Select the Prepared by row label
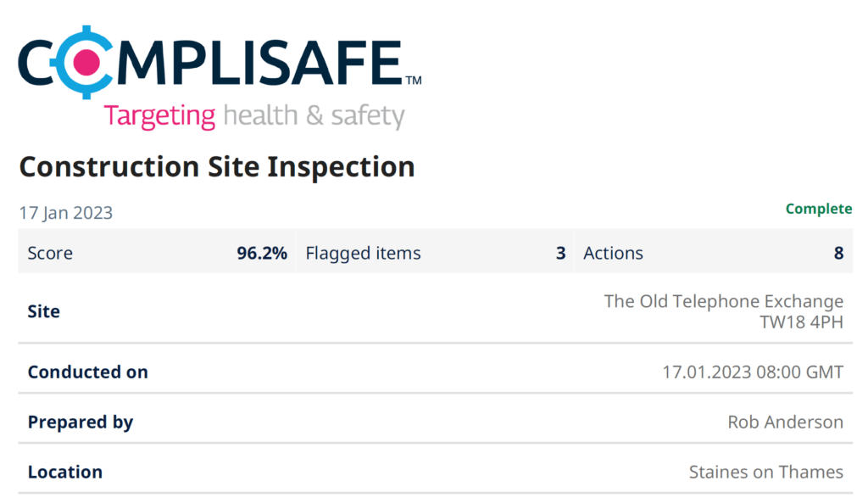This screenshot has height=498, width=868. [x=81, y=422]
